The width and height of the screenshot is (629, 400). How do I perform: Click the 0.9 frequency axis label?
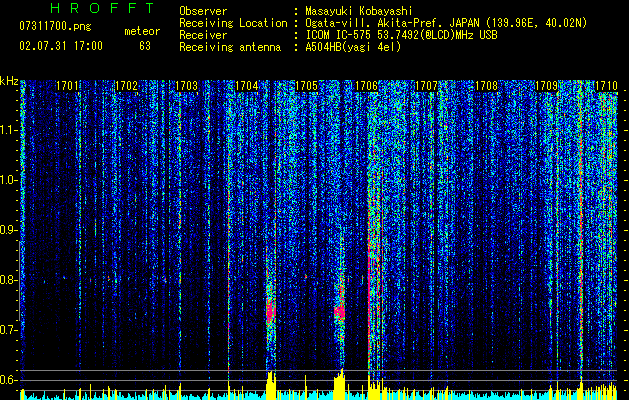(x=9, y=230)
